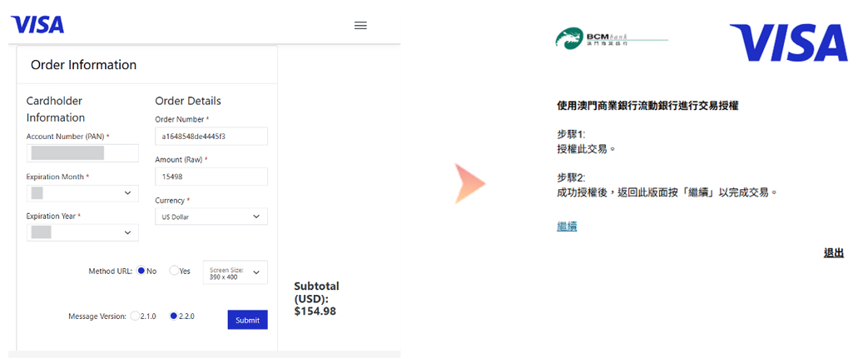Expand the Expiration Month dropdown

pyautogui.click(x=82, y=193)
